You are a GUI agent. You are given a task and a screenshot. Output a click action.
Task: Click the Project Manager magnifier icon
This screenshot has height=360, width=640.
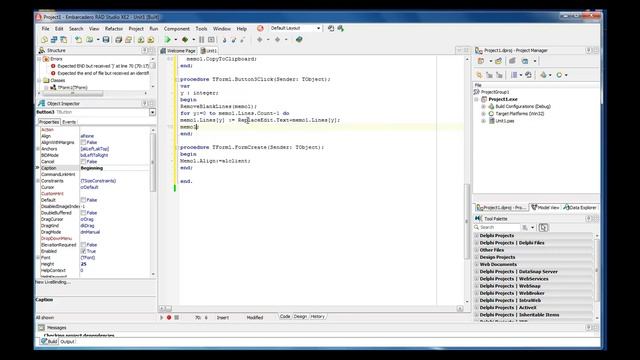coord(479,75)
